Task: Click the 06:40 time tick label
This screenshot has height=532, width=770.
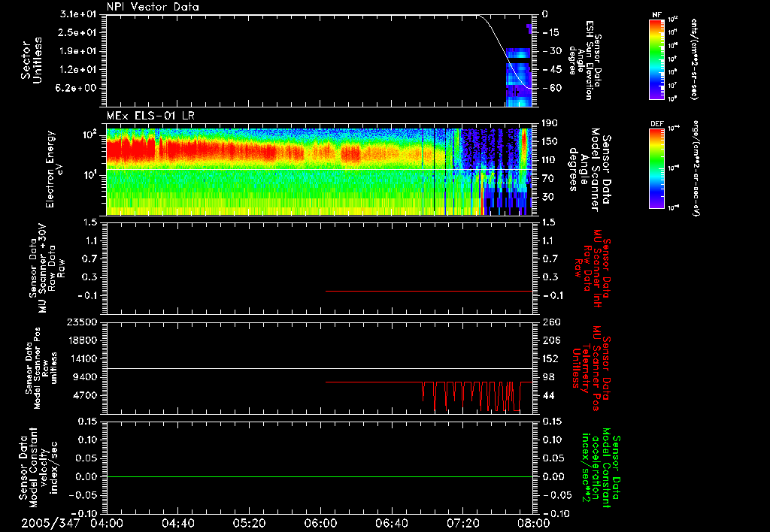Action: tap(391, 523)
